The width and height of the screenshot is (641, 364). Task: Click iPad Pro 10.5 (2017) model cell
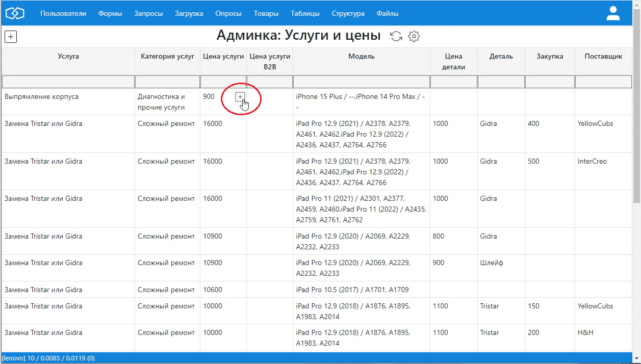(x=362, y=290)
